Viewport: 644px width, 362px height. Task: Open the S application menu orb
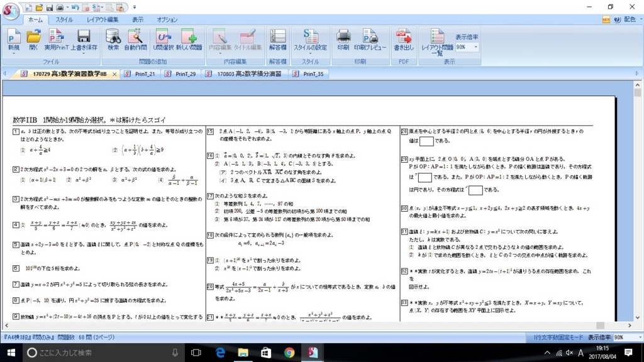coord(10,11)
